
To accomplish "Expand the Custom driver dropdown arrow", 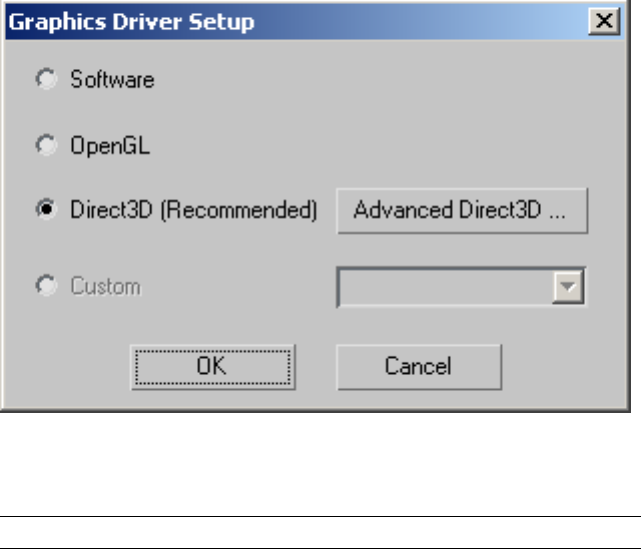I will point(569,288).
